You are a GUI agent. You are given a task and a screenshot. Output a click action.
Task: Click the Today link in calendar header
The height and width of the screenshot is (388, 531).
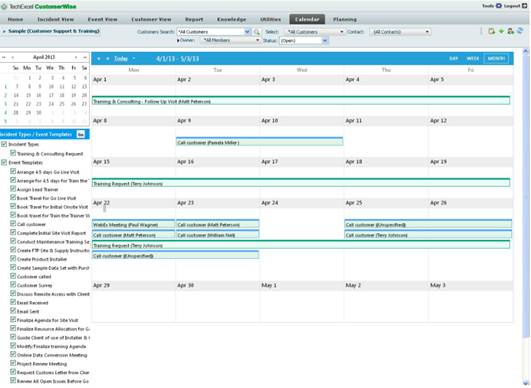pyautogui.click(x=121, y=59)
